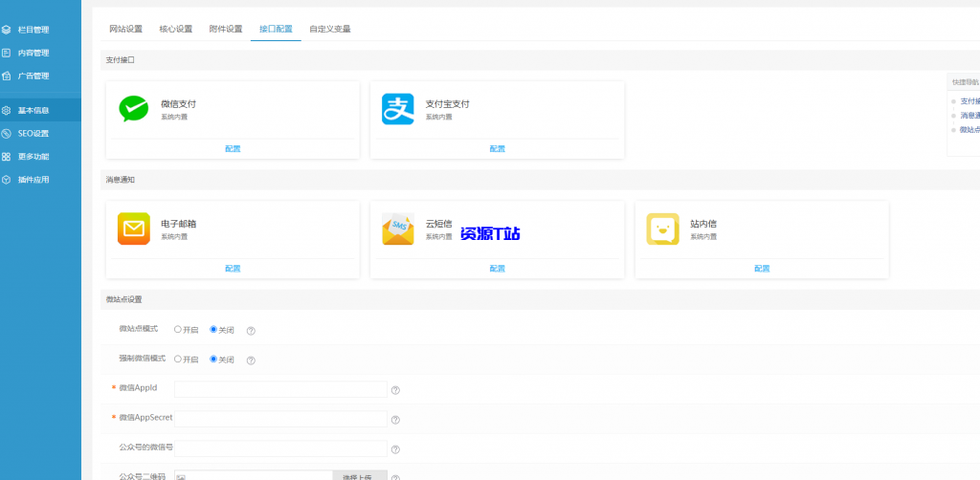The height and width of the screenshot is (480, 980).
Task: Click the 公众号二维码 file path field
Action: coord(254,475)
